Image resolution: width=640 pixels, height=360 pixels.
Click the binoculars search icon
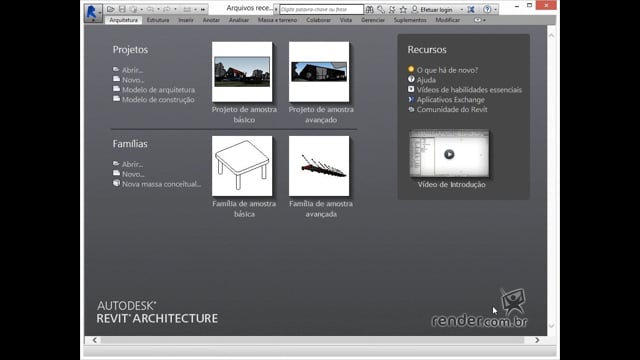pyautogui.click(x=370, y=9)
